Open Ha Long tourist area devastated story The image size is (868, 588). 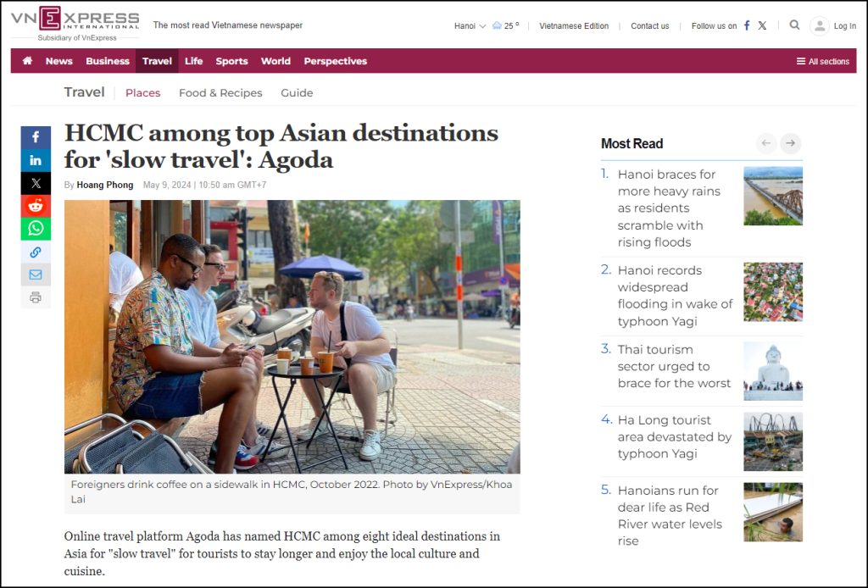click(674, 436)
